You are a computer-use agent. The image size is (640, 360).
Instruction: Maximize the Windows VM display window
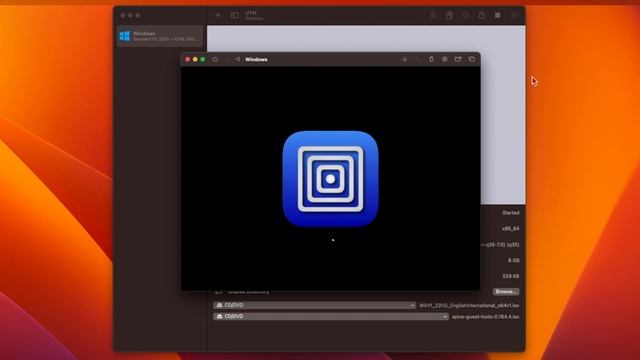(x=203, y=60)
